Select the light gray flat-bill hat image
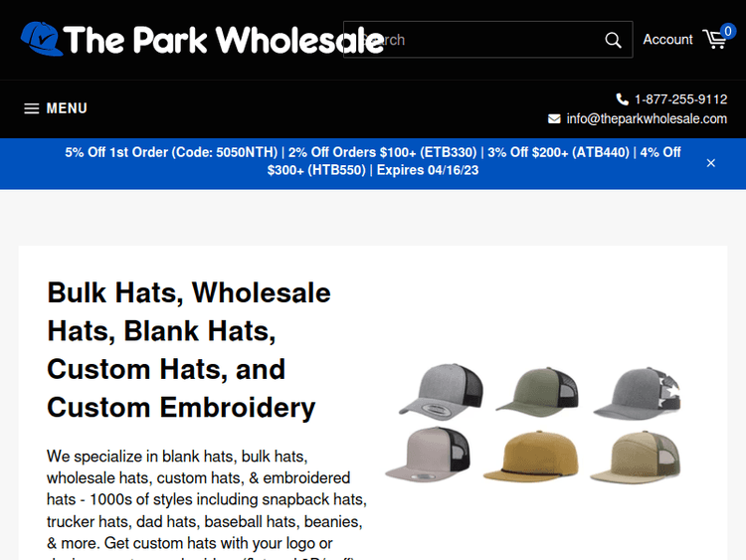Viewport: 746px width, 560px height. tap(428, 455)
